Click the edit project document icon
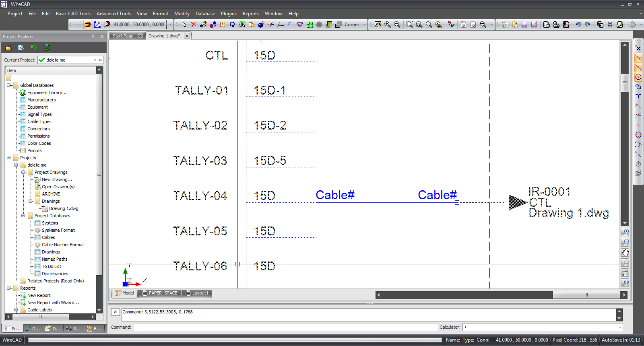 click(x=21, y=47)
